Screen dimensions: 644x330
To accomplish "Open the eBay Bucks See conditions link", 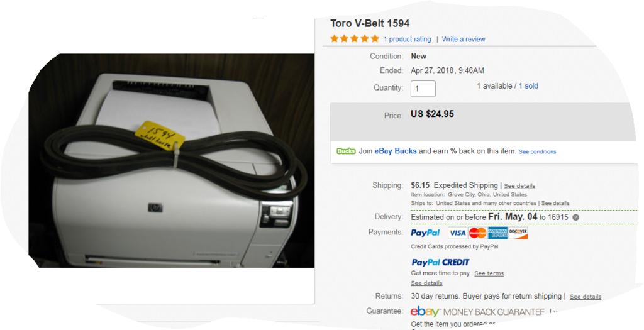I will click(x=537, y=152).
